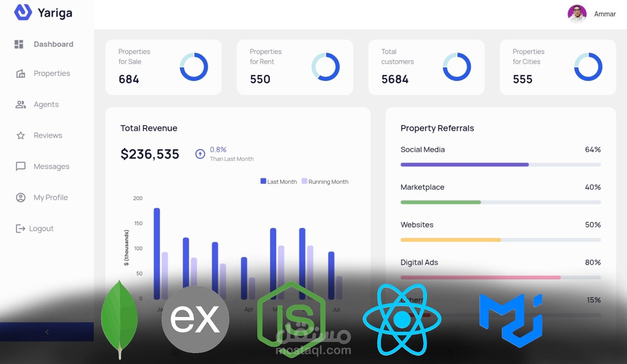Open the Properties menu item
This screenshot has height=364, width=627.
click(52, 73)
